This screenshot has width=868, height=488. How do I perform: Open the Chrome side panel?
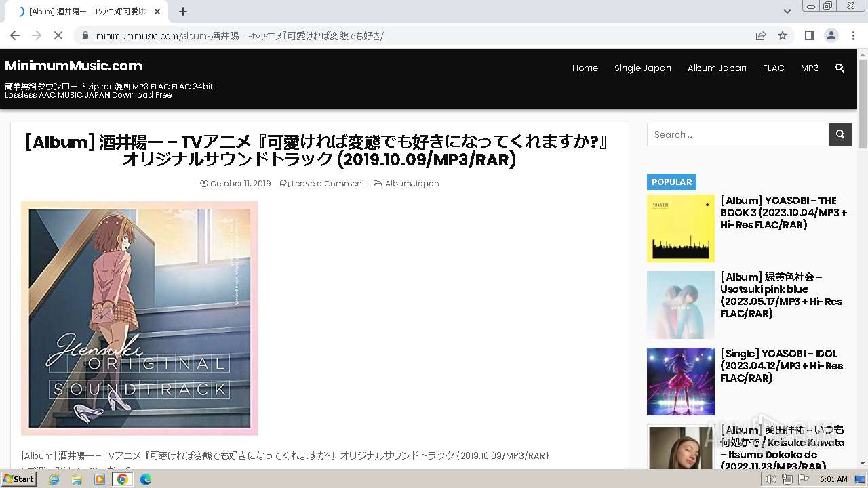pyautogui.click(x=809, y=35)
